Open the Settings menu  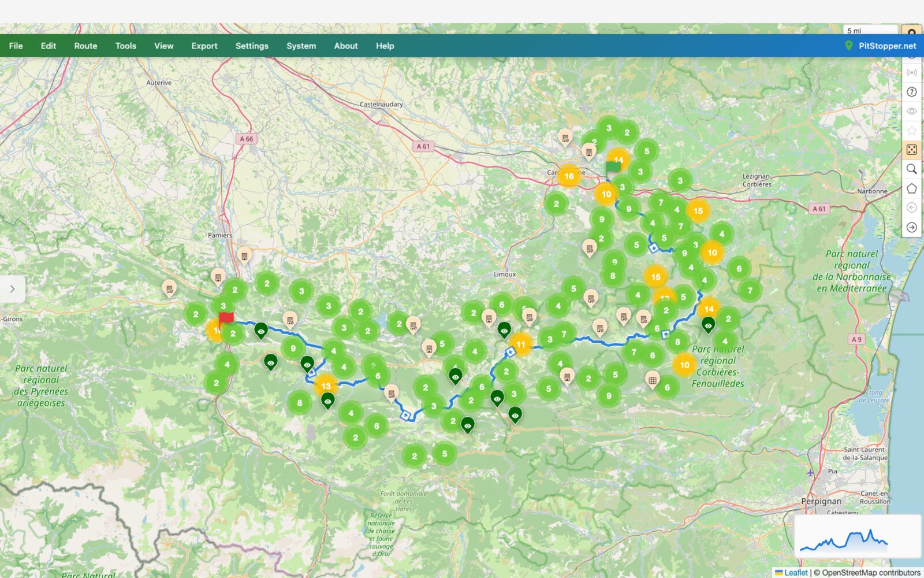coord(252,46)
